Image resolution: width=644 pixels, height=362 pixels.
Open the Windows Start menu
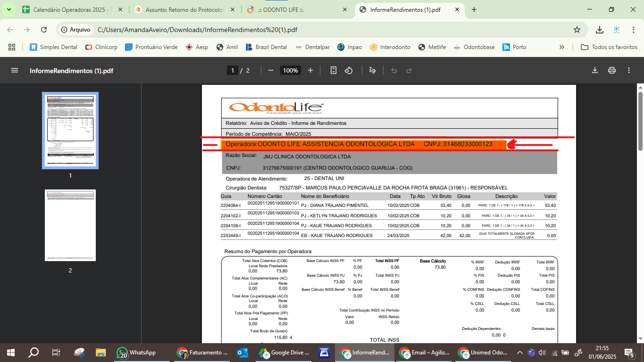tap(10, 352)
